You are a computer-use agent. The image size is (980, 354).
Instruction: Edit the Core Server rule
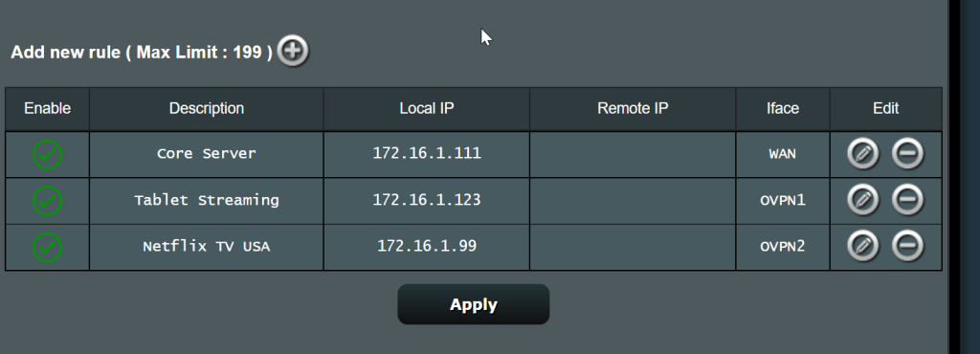click(x=862, y=154)
